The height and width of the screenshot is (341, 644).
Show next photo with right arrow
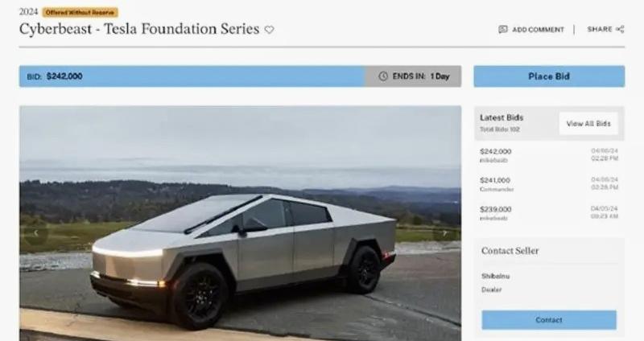[x=444, y=233]
